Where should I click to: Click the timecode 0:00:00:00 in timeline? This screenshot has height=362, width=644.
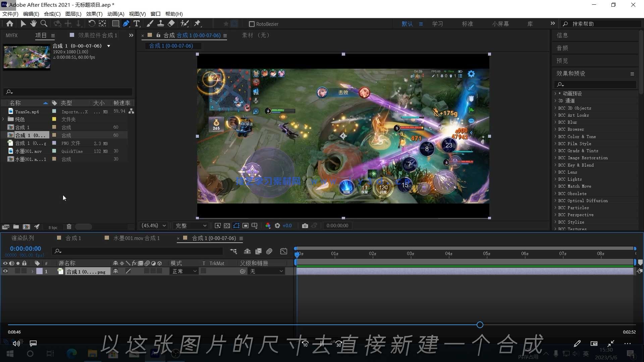pos(25,249)
